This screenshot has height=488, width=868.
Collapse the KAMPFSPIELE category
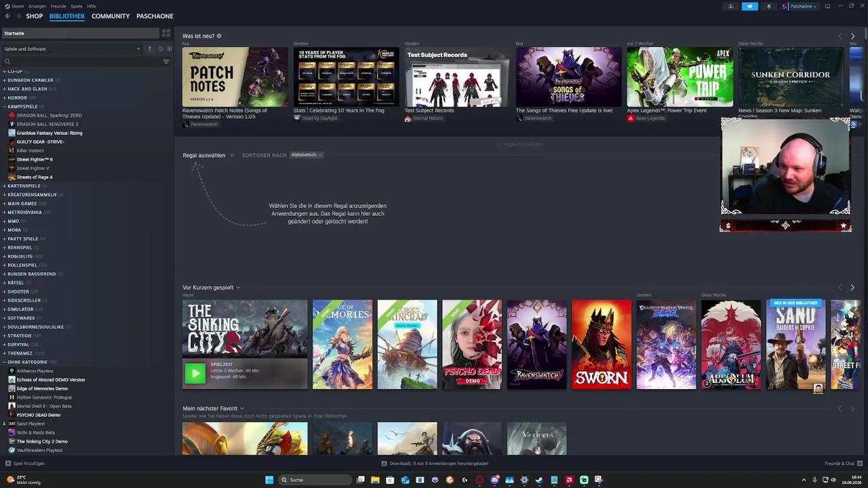4,106
